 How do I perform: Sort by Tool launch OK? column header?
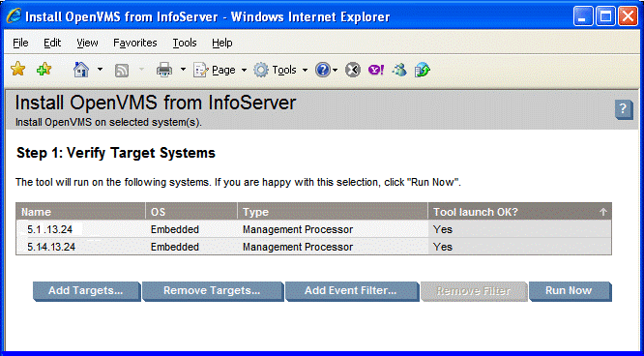tap(519, 212)
